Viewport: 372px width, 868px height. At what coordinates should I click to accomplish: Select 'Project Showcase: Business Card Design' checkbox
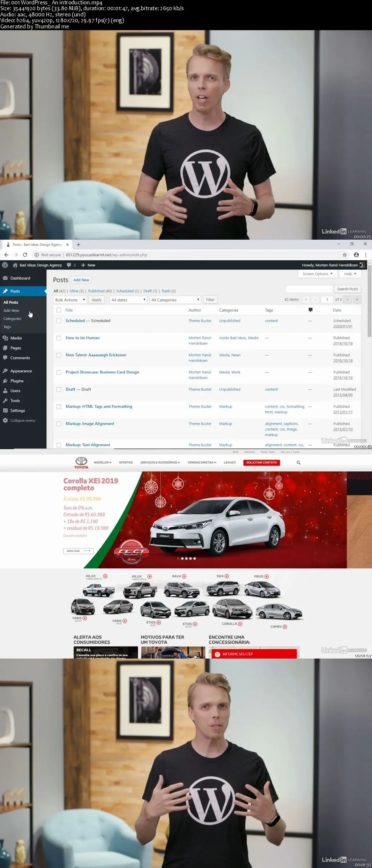coord(59,372)
